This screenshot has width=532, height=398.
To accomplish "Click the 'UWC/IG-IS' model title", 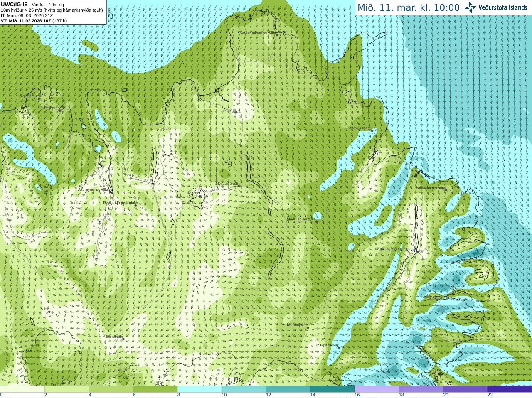I will [x=14, y=4].
